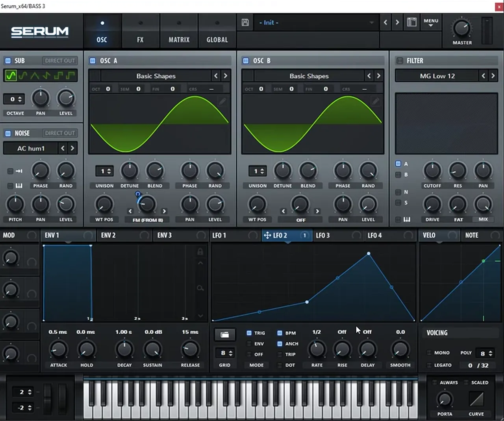Image resolution: width=504 pixels, height=421 pixels.
Task: Click the portamento curve shape box
Action: click(x=476, y=399)
